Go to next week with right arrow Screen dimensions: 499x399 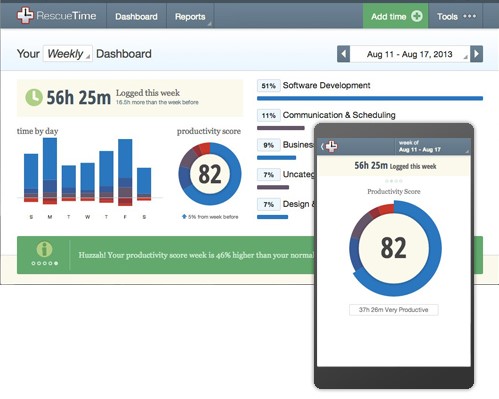[476, 54]
